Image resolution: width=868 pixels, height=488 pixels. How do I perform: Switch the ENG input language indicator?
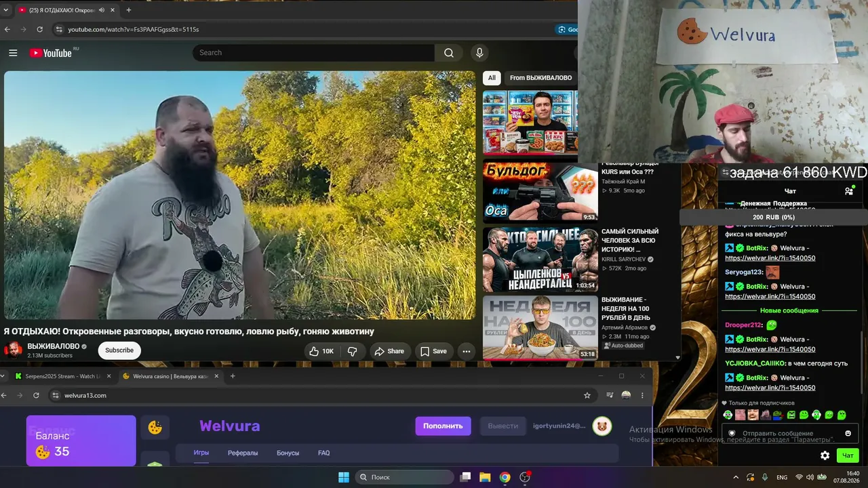(x=782, y=477)
